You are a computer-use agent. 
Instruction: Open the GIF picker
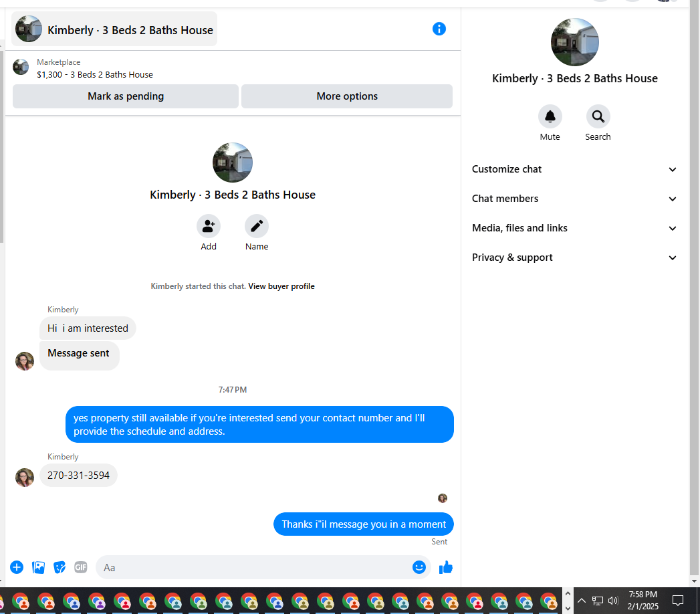[x=81, y=567]
